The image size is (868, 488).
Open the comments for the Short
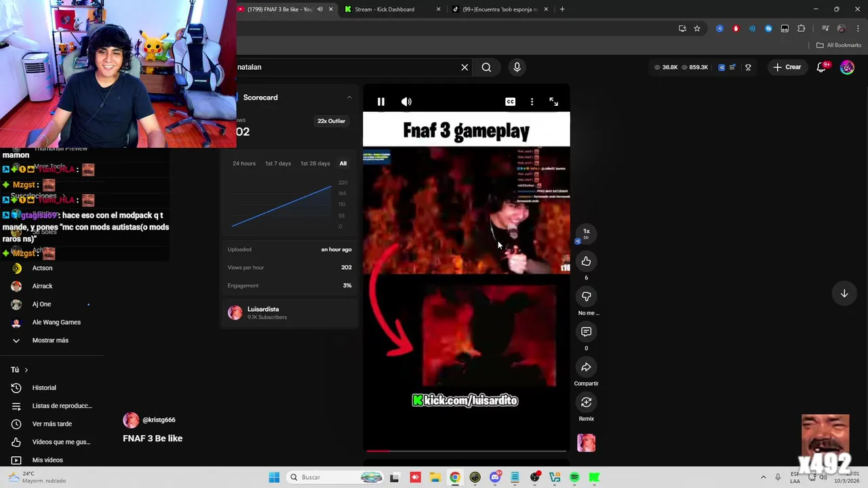(x=586, y=331)
